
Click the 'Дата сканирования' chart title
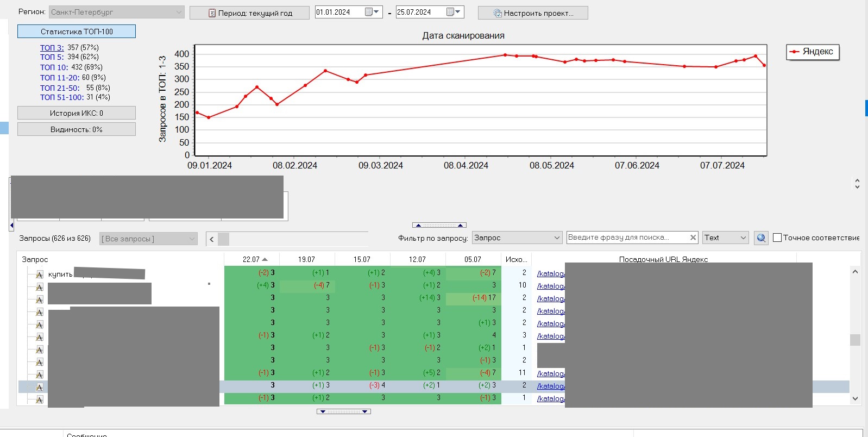tap(463, 36)
